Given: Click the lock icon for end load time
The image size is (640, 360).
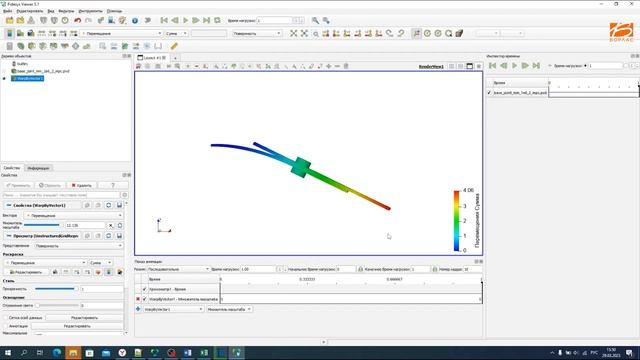Looking at the screenshot, I should (x=435, y=269).
